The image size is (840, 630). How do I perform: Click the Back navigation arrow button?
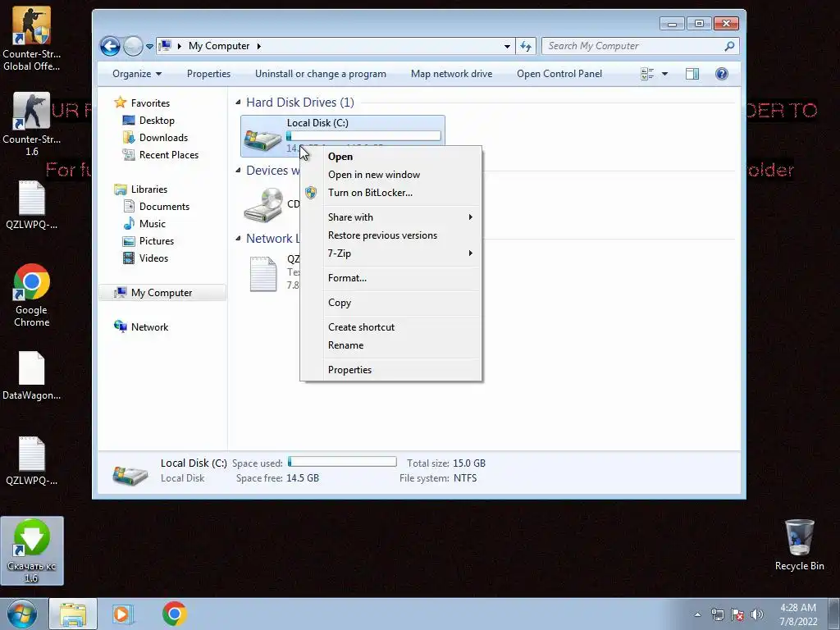(111, 46)
